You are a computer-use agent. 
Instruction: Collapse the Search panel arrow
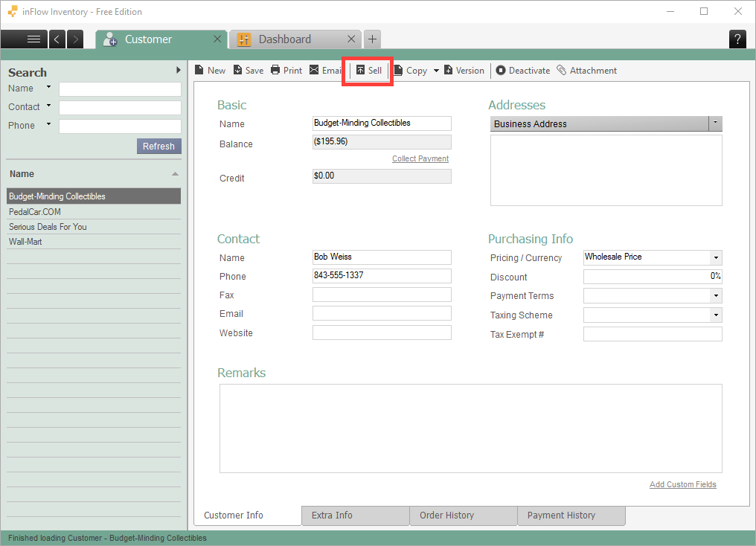point(179,70)
